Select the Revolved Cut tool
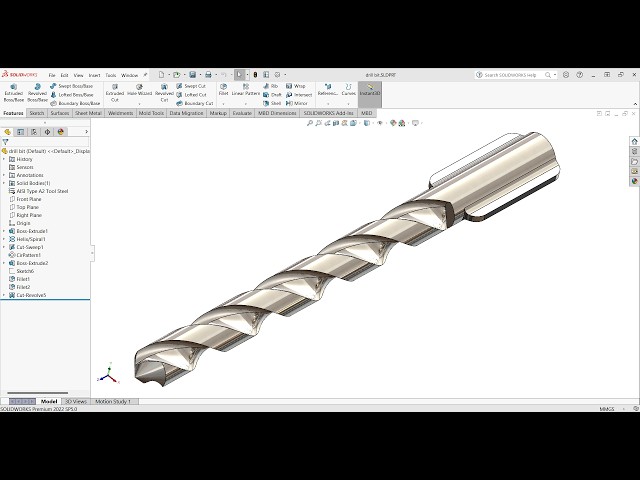Image resolution: width=640 pixels, height=480 pixels. click(164, 93)
